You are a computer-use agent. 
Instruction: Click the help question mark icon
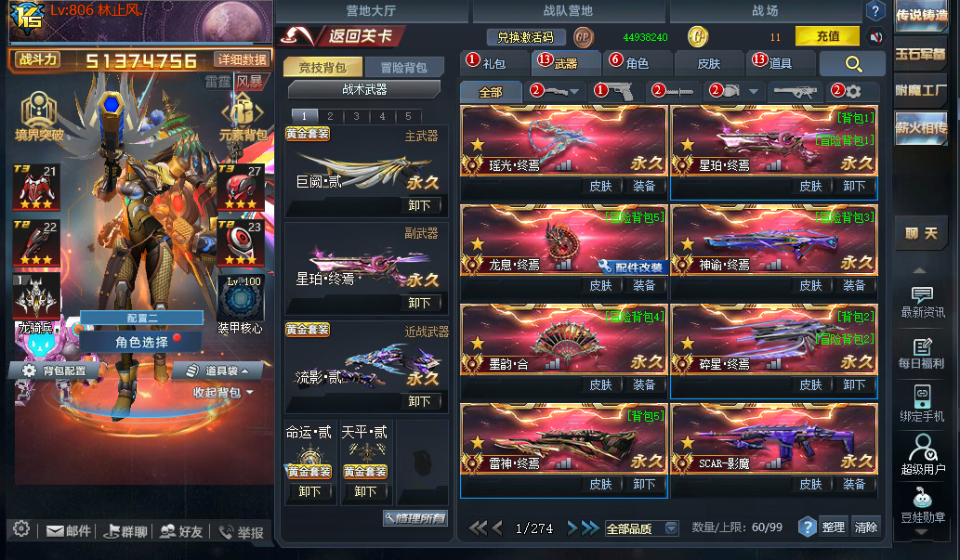pyautogui.click(x=875, y=10)
